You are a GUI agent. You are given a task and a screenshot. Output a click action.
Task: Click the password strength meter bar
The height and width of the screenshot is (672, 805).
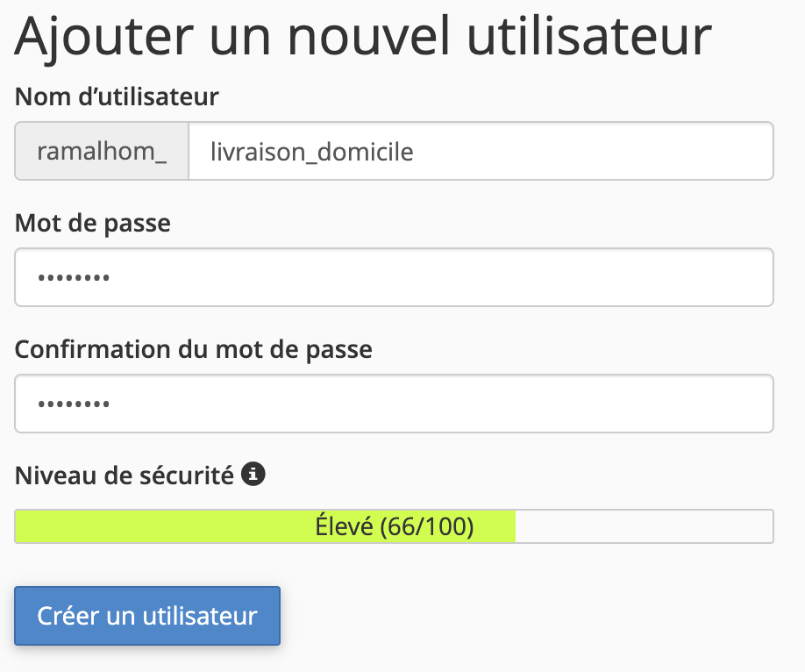[394, 526]
